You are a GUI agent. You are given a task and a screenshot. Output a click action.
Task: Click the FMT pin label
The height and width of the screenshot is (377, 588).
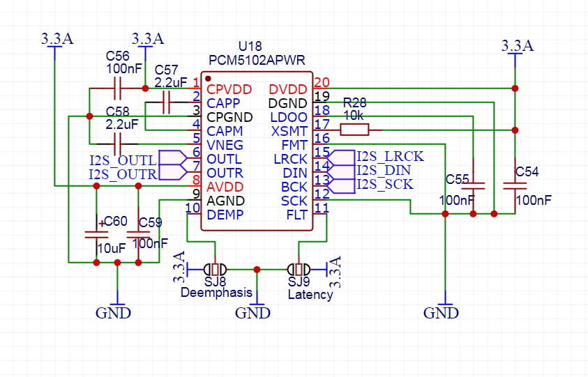tap(294, 145)
